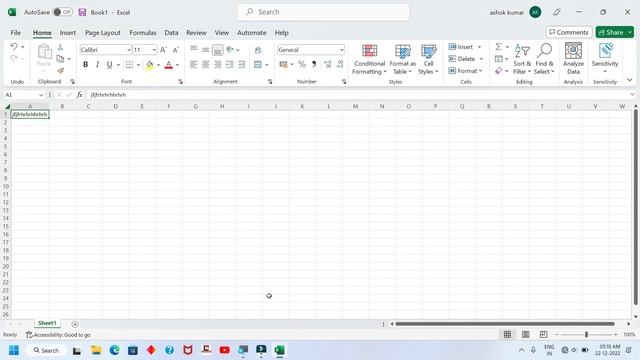Screen dimensions: 640x360
Task: Switch to Page Layout view icon
Action: click(525, 335)
